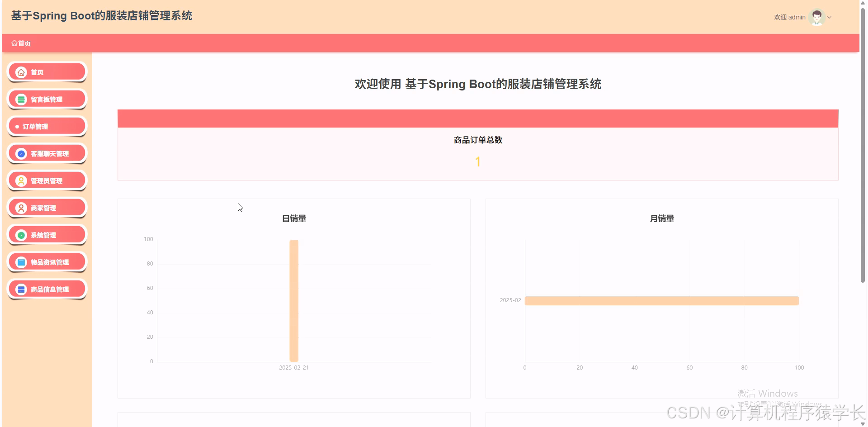This screenshot has height=427, width=868.
Task: Open 物品资讯管理 item news management
Action: click(x=47, y=261)
